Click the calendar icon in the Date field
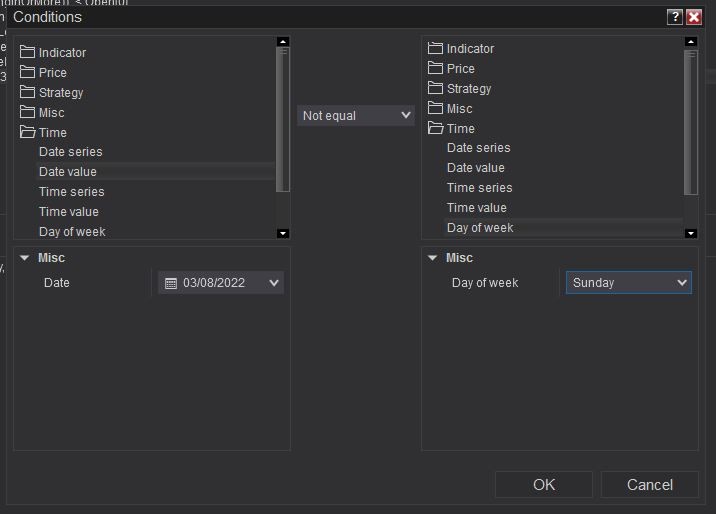716x514 pixels. pyautogui.click(x=171, y=283)
